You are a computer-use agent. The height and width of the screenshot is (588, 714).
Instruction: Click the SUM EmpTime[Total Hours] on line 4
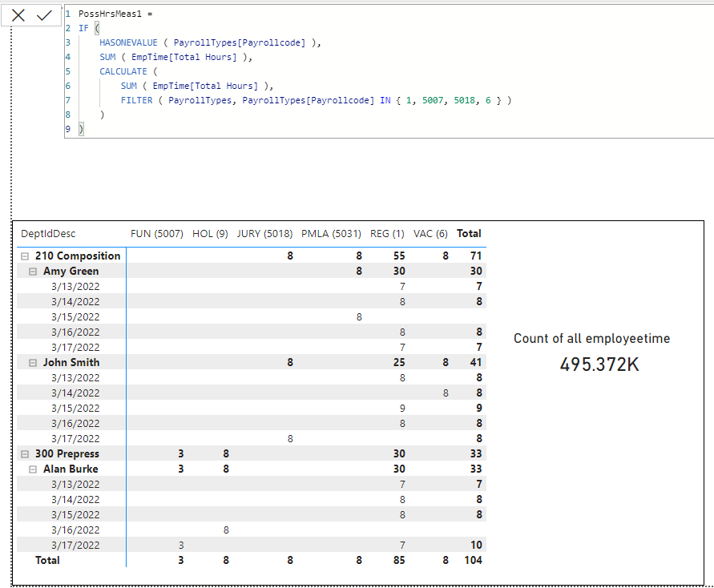click(x=175, y=58)
